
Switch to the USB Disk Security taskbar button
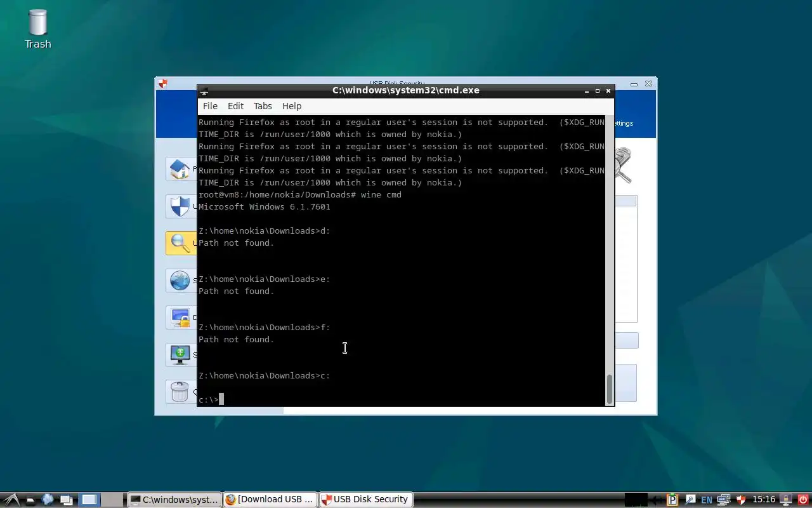tap(365, 500)
